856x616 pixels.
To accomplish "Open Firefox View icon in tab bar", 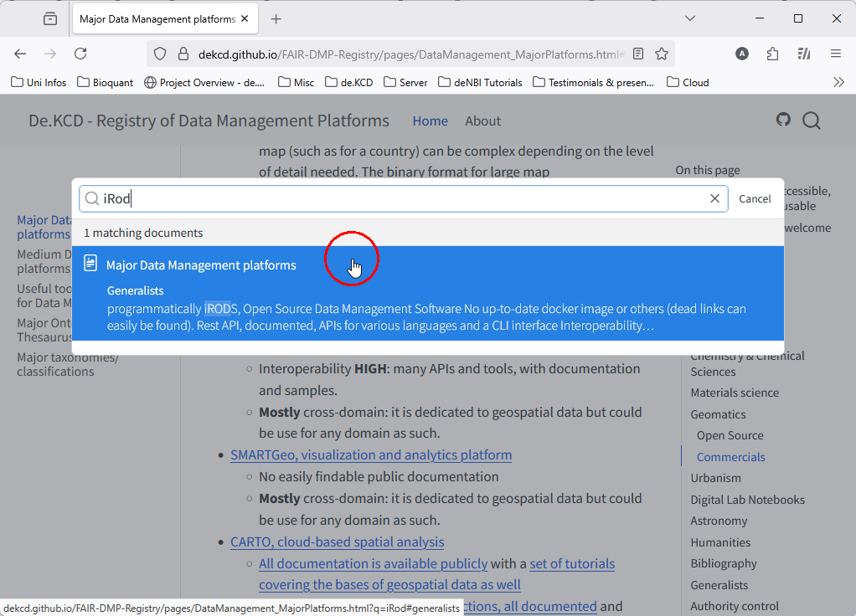I will tap(50, 18).
